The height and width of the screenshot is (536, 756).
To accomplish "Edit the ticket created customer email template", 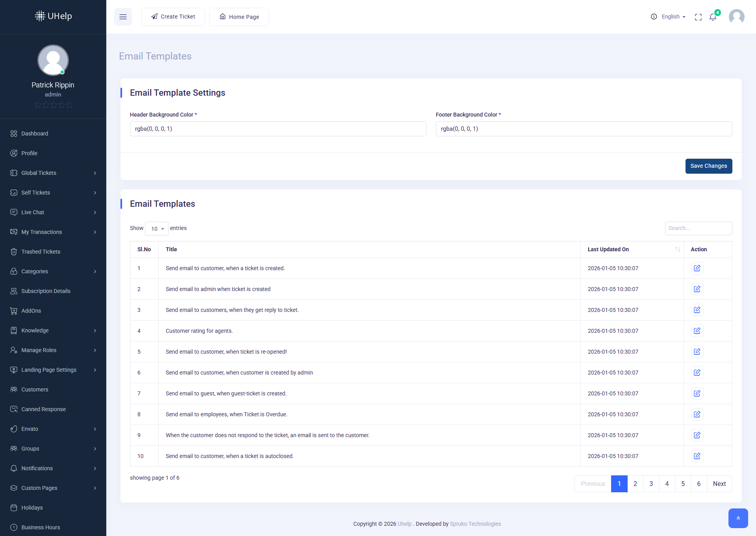I will tap(697, 268).
